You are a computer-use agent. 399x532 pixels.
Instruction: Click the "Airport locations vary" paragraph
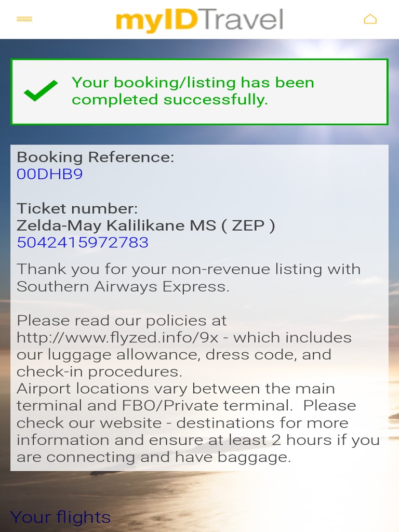coord(176,389)
